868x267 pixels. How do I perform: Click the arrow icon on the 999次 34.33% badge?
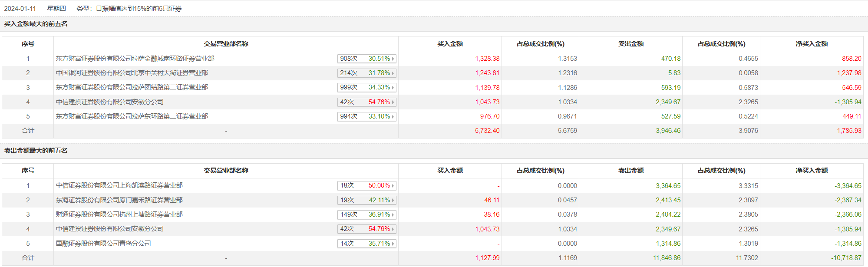393,88
